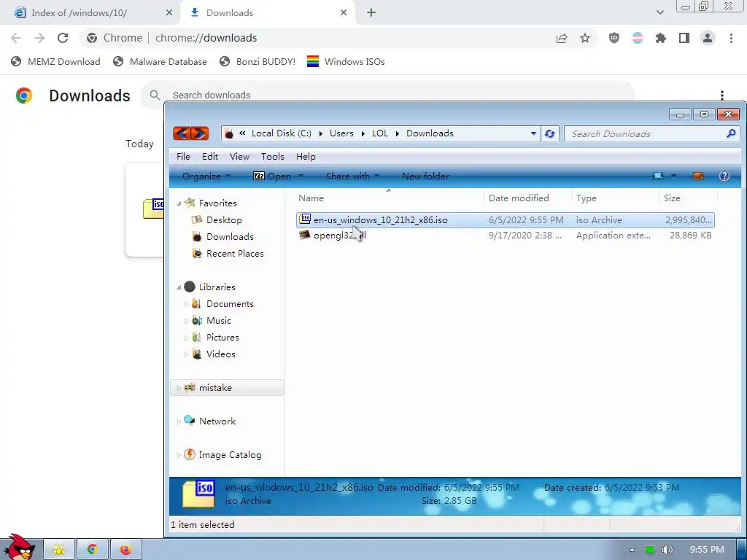
Task: Collapse the Libraries tree group
Action: coord(179,287)
